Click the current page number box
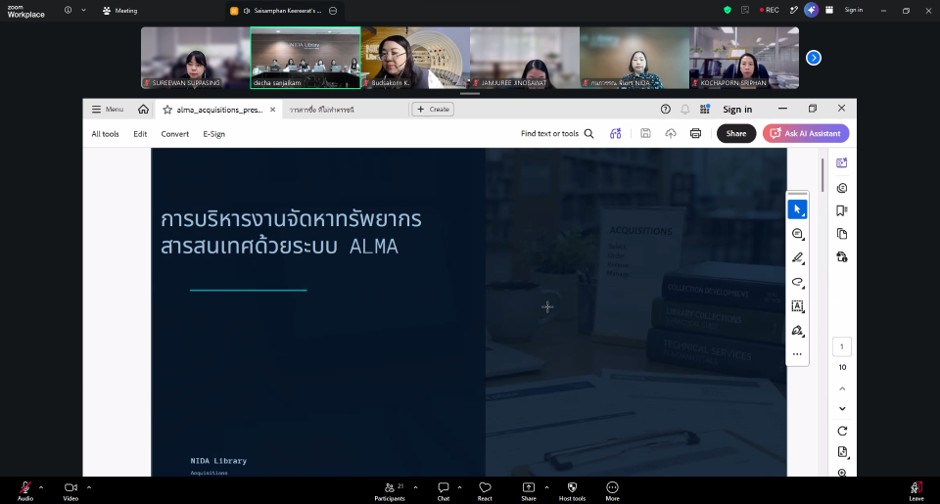Viewport: 940px width, 504px height. pos(842,346)
